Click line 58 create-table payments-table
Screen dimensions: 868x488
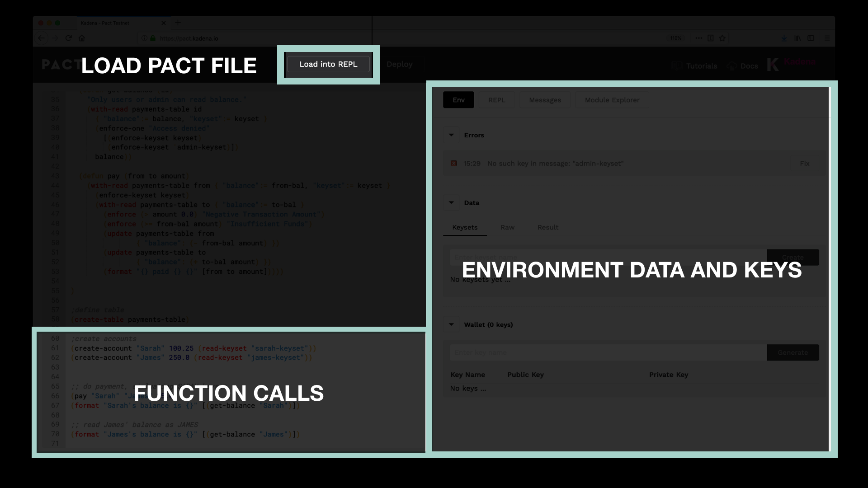point(130,319)
